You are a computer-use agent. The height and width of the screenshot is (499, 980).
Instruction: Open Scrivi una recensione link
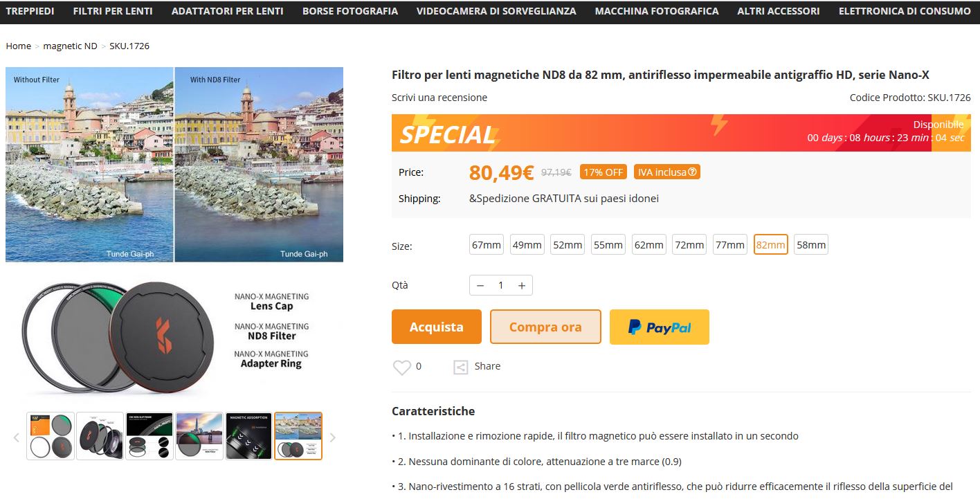439,98
